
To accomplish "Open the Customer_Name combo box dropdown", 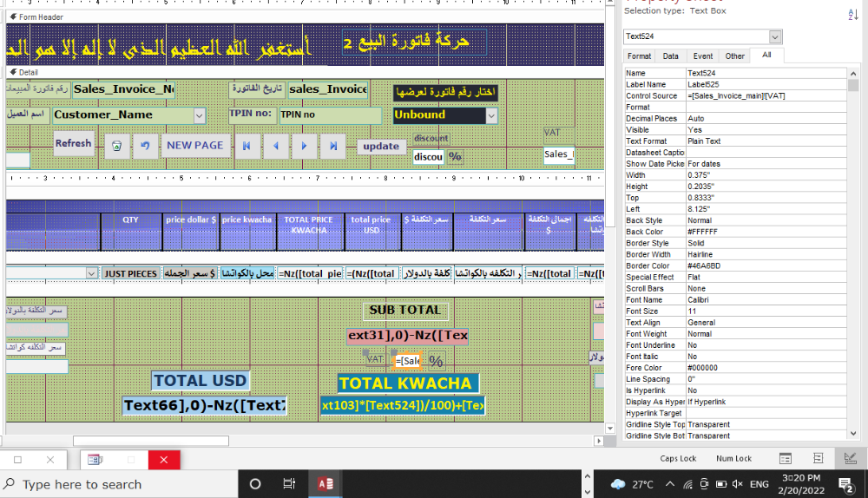I will (200, 115).
